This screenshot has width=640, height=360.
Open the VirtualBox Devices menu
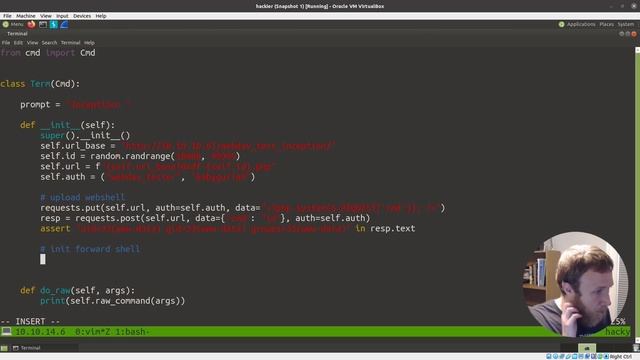pos(82,16)
